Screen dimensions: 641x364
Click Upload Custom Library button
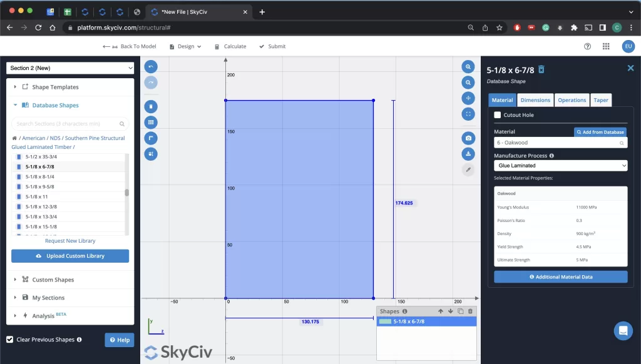[70, 256]
